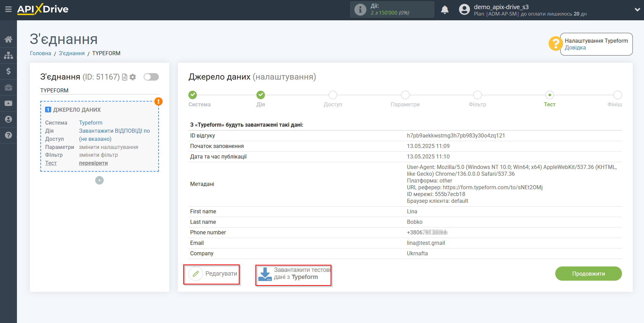Open billing dollar sidebar icon
Screen dimensions: 644x323
coord(8,71)
